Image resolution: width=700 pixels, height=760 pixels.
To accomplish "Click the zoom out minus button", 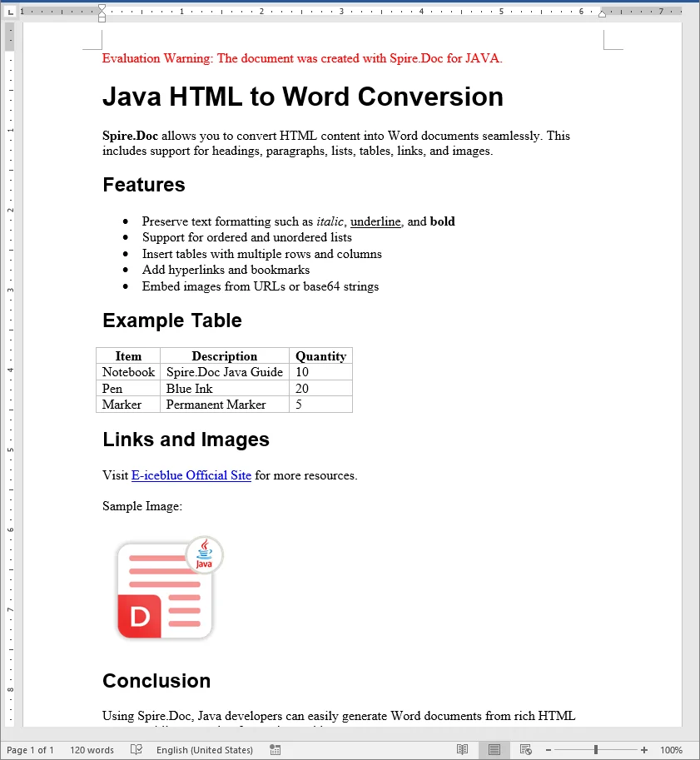I will coord(547,750).
